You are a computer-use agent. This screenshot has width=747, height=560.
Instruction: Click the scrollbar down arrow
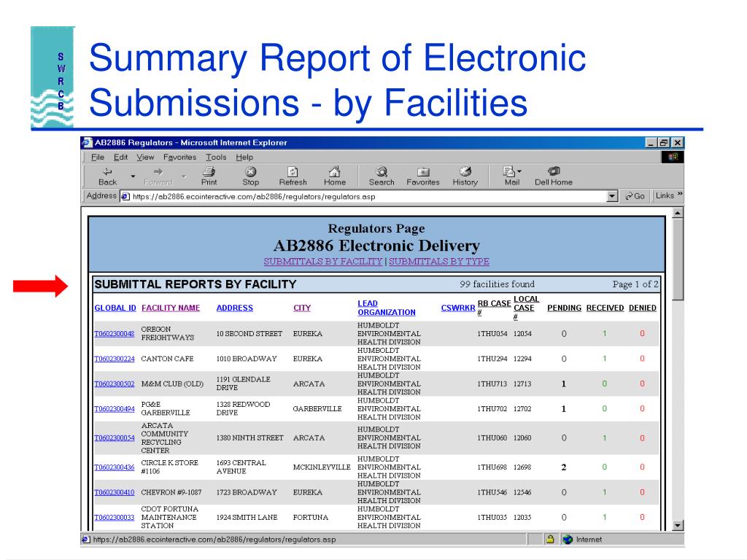tap(678, 525)
